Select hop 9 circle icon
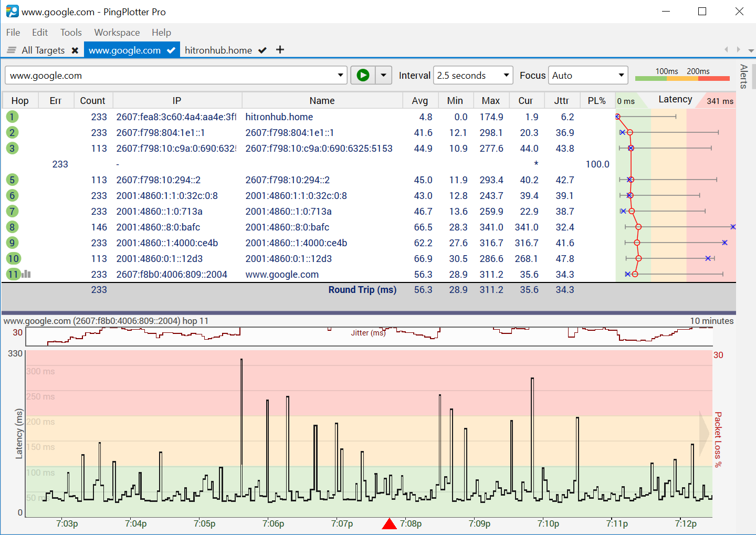The height and width of the screenshot is (535, 756). click(12, 243)
